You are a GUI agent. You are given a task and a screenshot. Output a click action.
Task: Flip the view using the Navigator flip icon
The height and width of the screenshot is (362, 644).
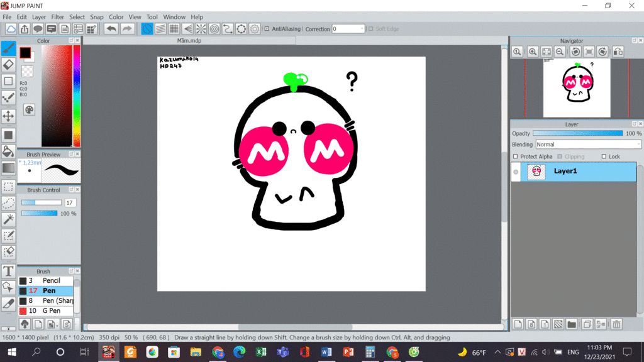point(618,52)
